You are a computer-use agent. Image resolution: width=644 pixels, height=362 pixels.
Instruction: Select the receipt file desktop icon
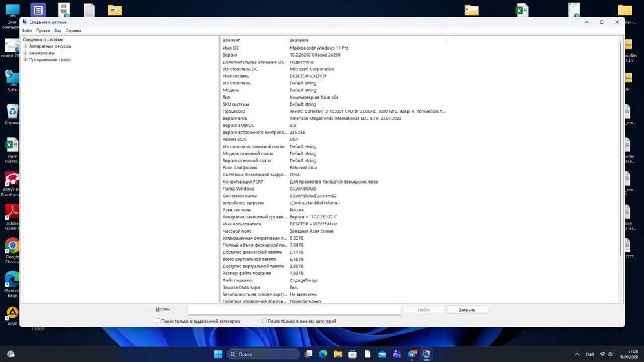click(x=10, y=48)
